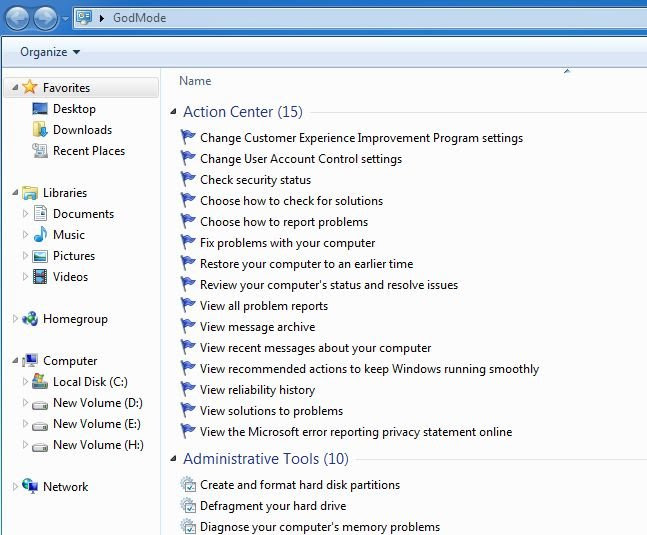The width and height of the screenshot is (647, 535).
Task: Collapse the Administrative Tools (10) group
Action: [x=173, y=458]
